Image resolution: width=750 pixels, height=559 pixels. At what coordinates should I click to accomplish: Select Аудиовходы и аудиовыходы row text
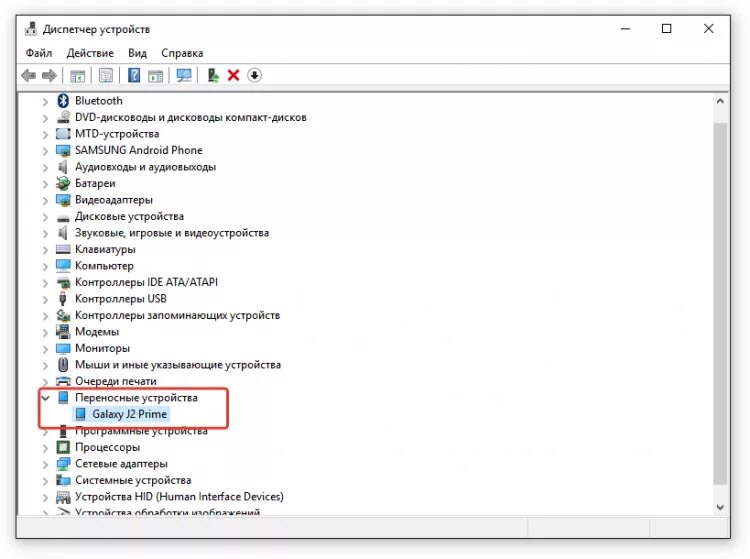coord(145,167)
